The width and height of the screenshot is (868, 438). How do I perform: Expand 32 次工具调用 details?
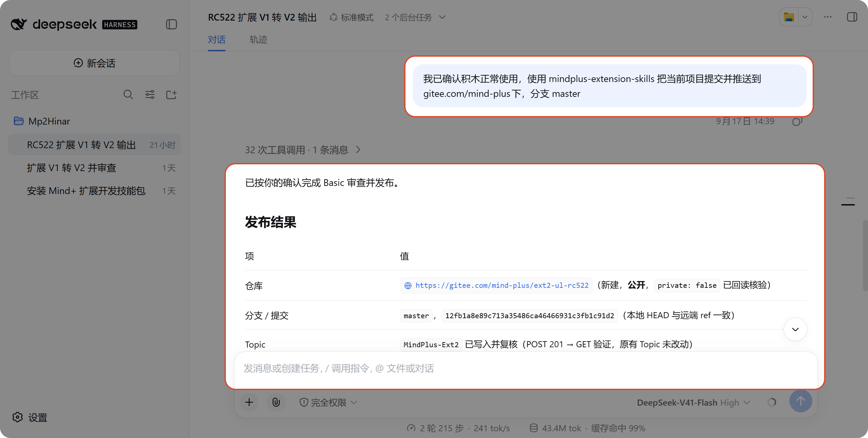303,149
